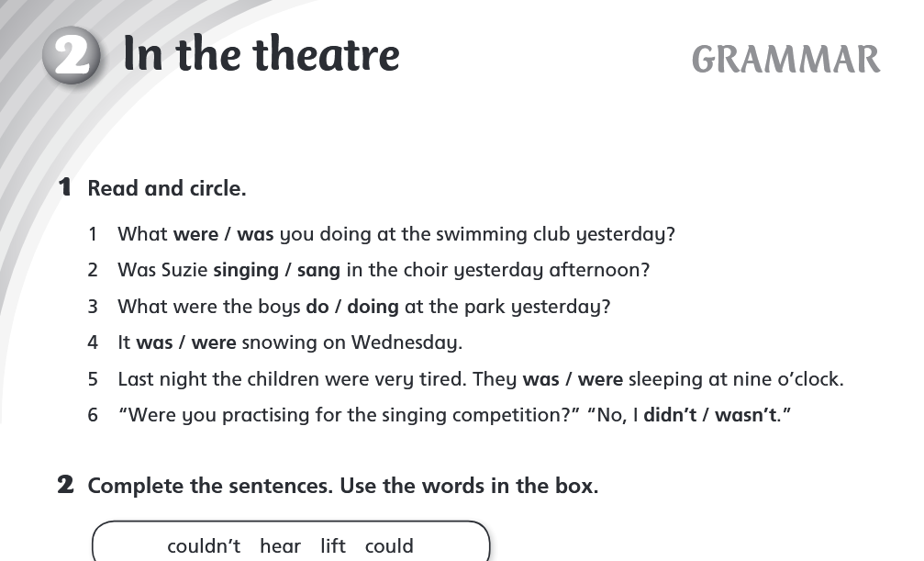Screen dimensions: 924x561
Task: Pick "was" in sentence 5 about sleeping
Action: [x=541, y=379]
